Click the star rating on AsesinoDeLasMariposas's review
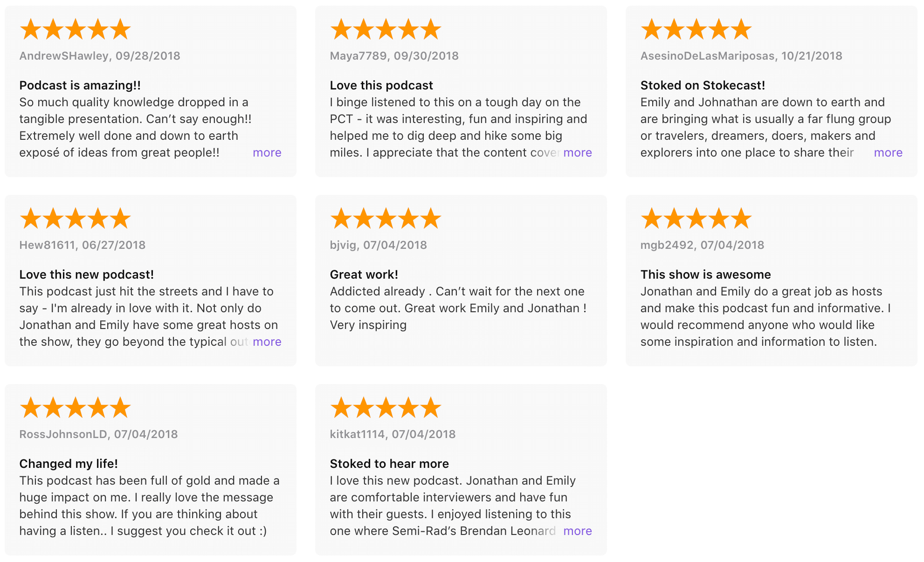 tap(696, 29)
